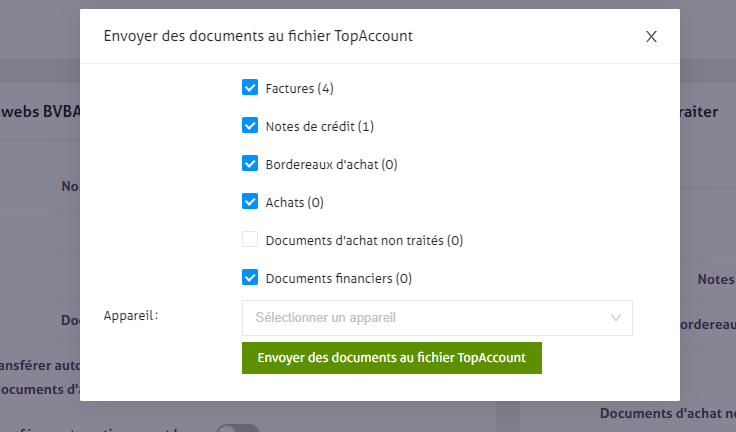The image size is (736, 432).
Task: Click the Appareil field label
Action: click(x=131, y=316)
